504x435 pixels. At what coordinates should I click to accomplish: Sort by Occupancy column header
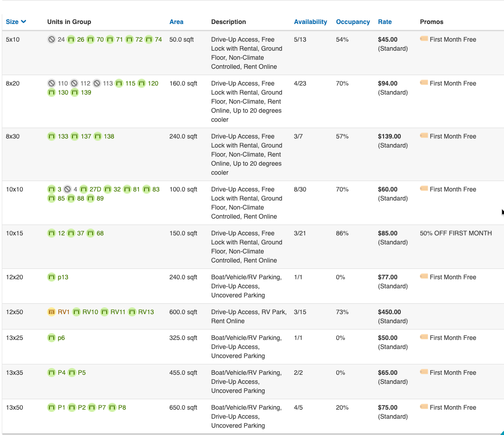pyautogui.click(x=353, y=22)
